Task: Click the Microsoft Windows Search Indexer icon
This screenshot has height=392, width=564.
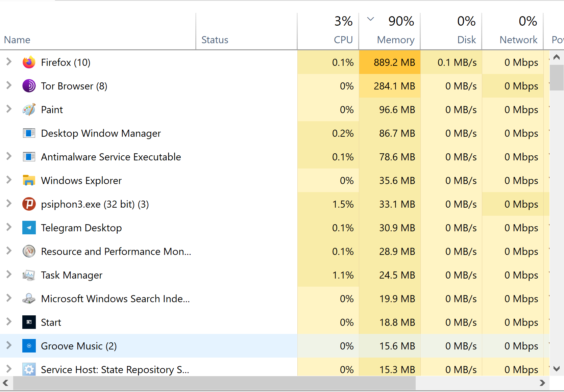Action: pos(29,299)
